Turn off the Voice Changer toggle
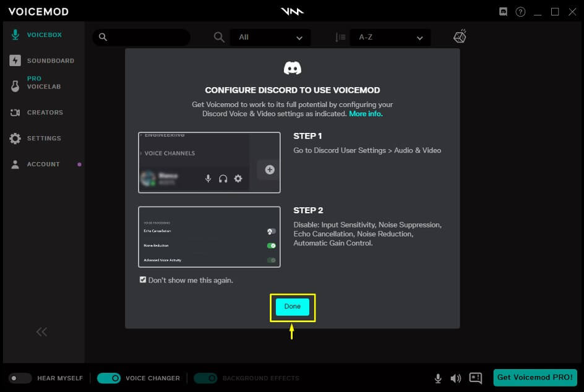The image size is (584, 392). pyautogui.click(x=109, y=378)
